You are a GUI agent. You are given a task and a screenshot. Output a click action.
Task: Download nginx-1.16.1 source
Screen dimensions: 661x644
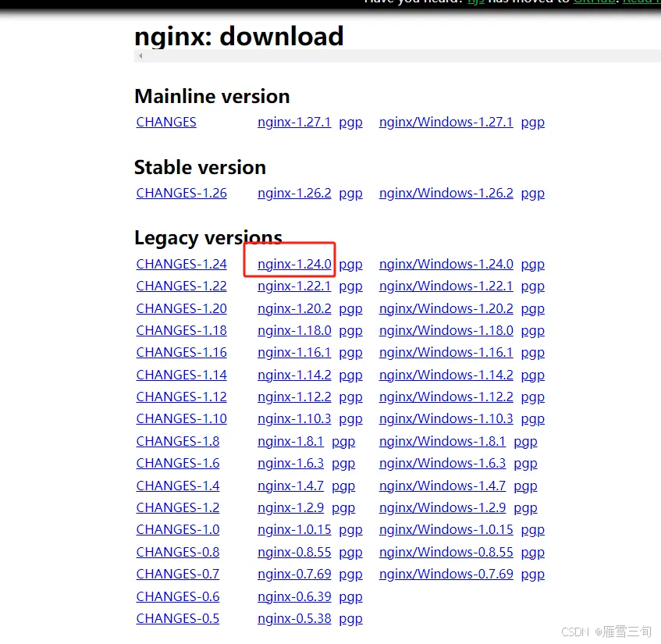[x=294, y=353]
